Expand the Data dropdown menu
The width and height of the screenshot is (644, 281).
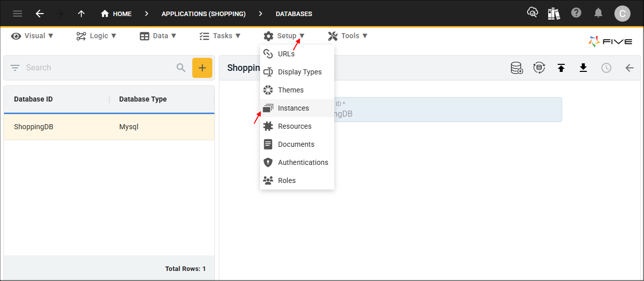tap(158, 36)
